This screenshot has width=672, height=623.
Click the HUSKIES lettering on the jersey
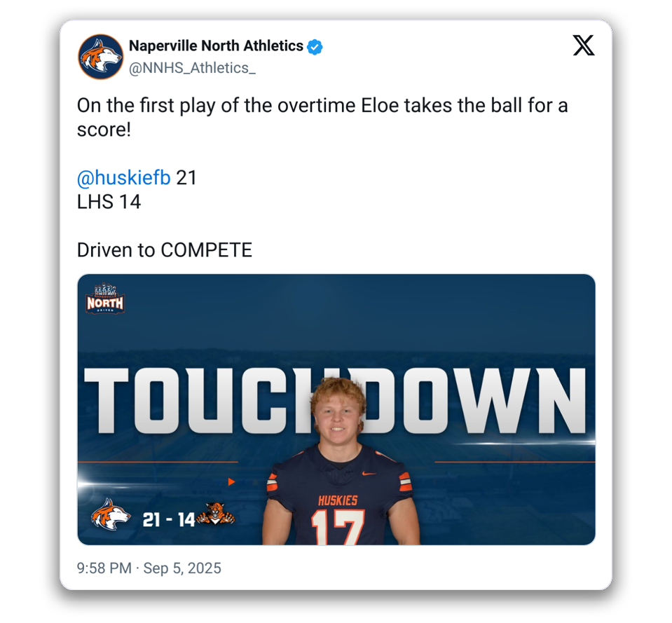point(338,500)
